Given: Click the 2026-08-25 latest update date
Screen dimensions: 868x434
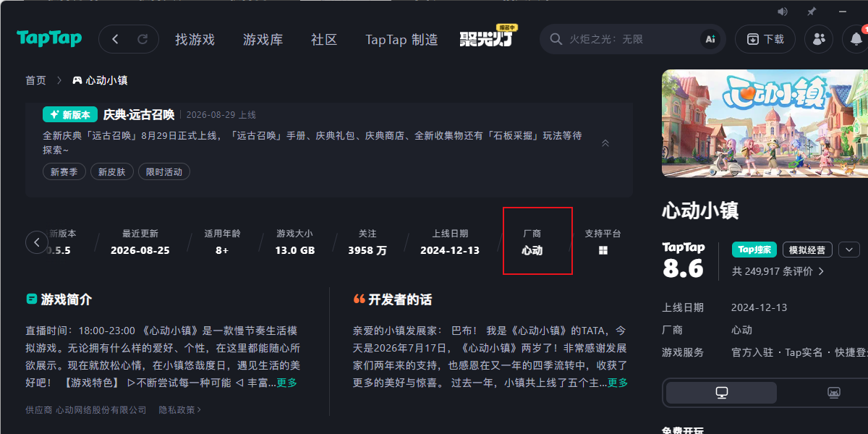Looking at the screenshot, I should pyautogui.click(x=140, y=250).
